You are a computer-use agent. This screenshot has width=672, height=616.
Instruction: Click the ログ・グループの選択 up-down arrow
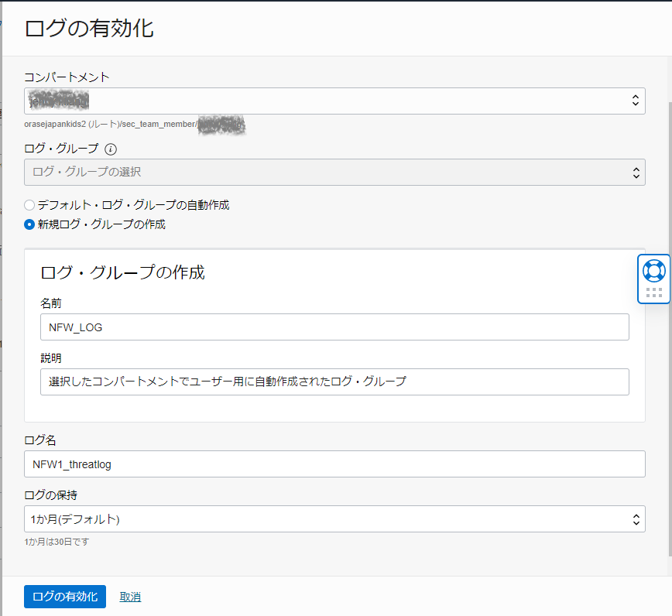click(635, 172)
